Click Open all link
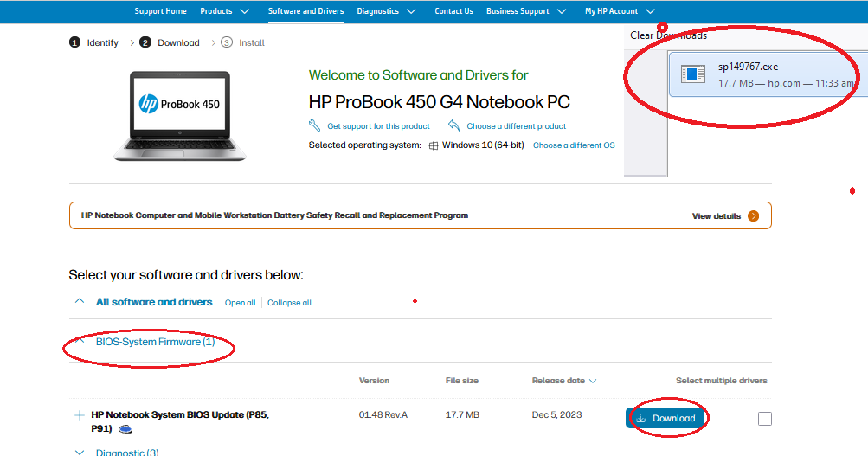The width and height of the screenshot is (868, 456). [x=241, y=303]
